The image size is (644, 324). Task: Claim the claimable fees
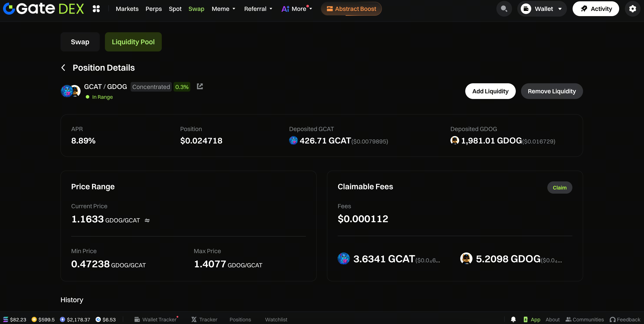(x=559, y=188)
